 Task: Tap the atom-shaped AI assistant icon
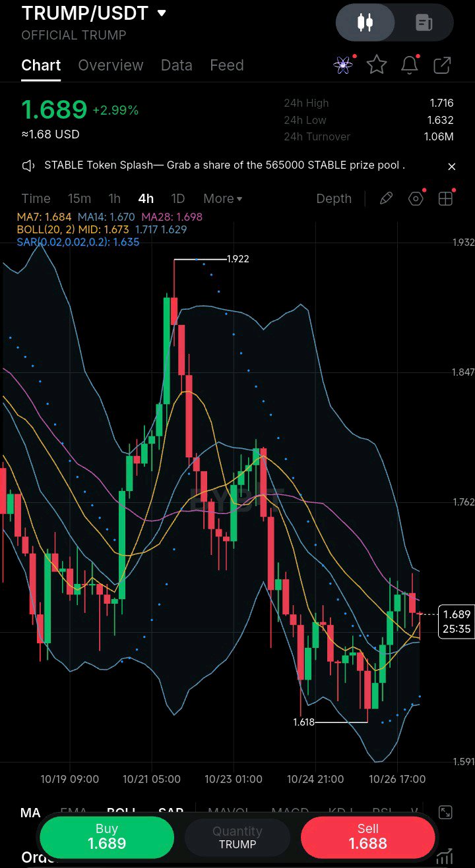pyautogui.click(x=343, y=65)
